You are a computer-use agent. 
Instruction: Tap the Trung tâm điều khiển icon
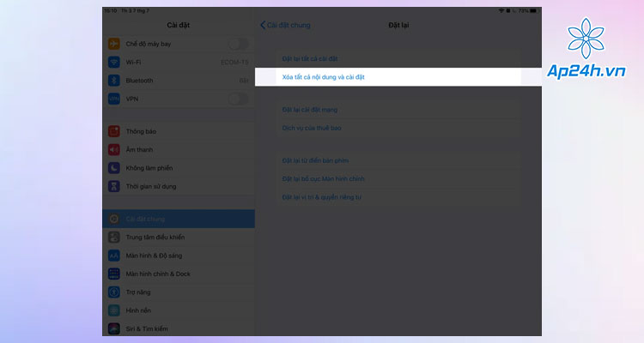point(113,238)
